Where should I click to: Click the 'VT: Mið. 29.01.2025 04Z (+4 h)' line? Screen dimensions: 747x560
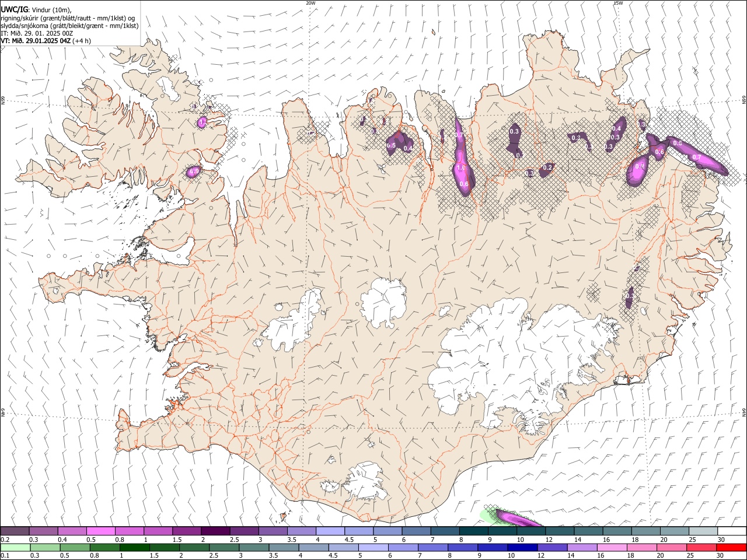click(46, 41)
